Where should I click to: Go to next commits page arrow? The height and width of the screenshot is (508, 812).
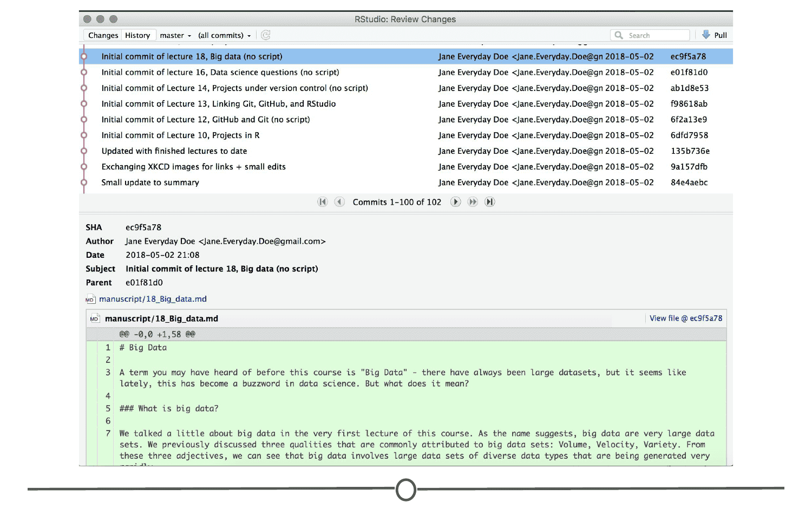click(x=456, y=202)
